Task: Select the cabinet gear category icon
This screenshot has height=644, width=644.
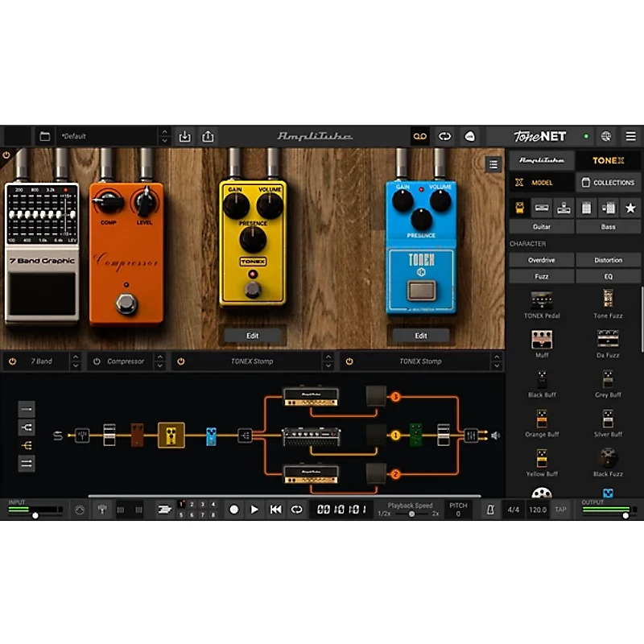Action: (x=586, y=208)
